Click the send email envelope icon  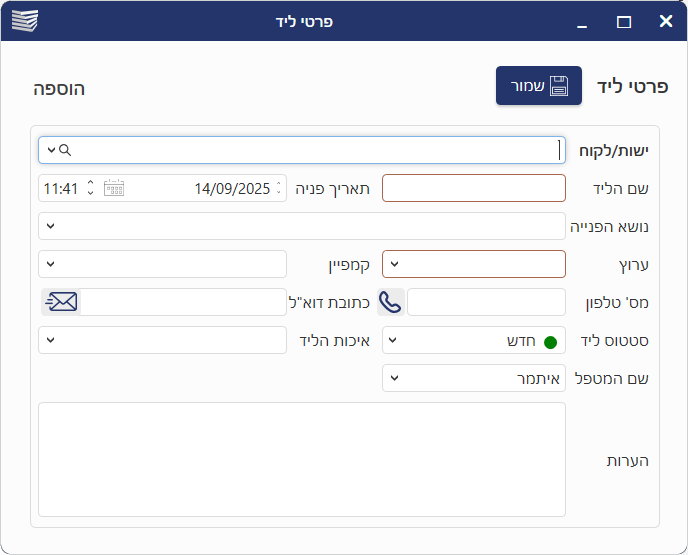[x=61, y=302]
